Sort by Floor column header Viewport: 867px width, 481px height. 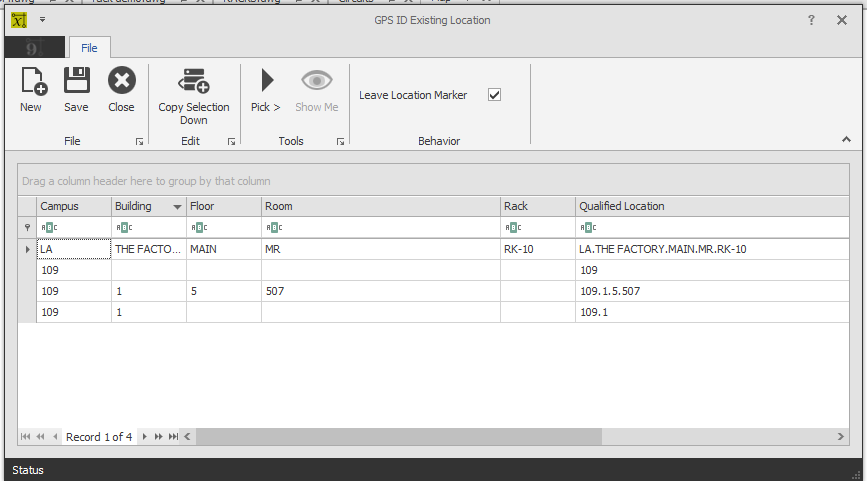(x=224, y=206)
